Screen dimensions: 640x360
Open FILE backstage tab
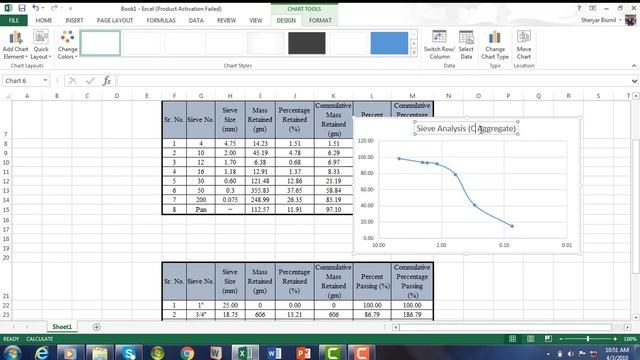coord(14,20)
